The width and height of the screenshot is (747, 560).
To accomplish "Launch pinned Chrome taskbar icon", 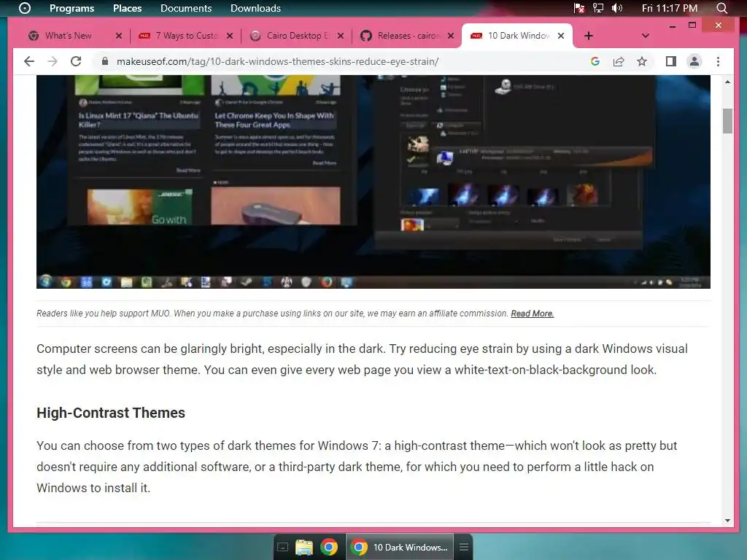I will [329, 547].
